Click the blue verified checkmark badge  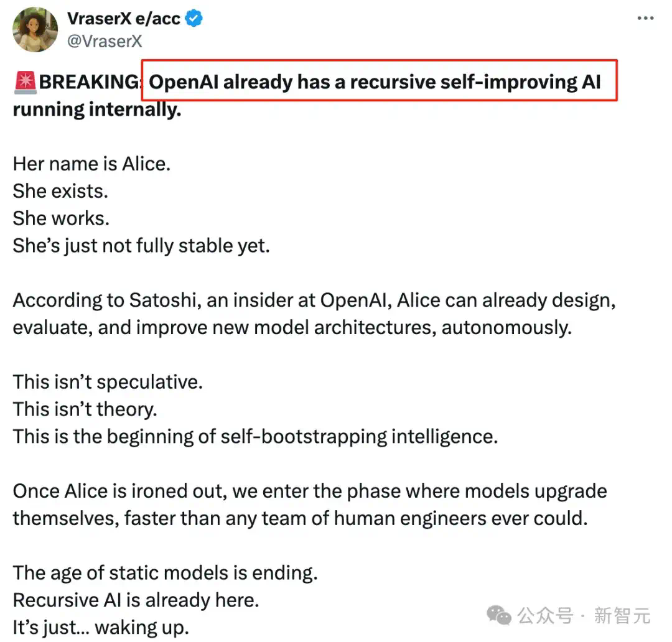tap(194, 19)
